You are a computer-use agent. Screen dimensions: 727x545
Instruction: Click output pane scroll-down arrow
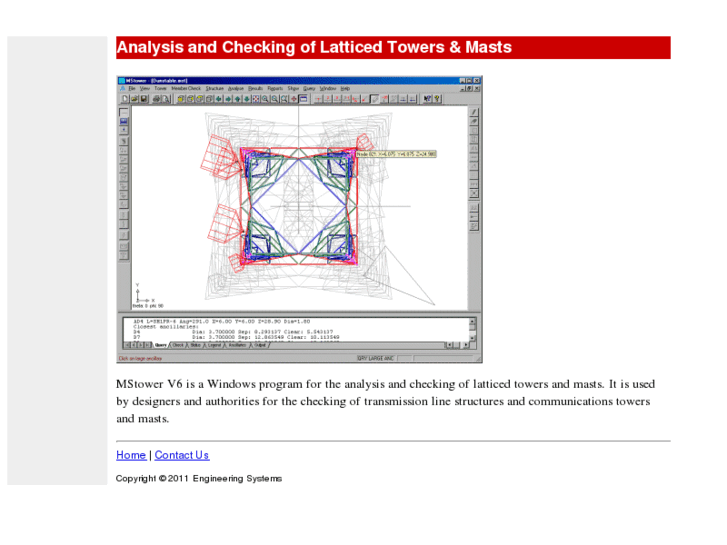click(472, 338)
